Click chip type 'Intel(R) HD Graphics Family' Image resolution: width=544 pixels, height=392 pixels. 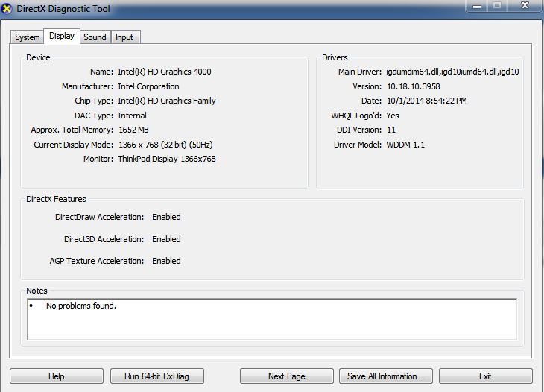(167, 101)
